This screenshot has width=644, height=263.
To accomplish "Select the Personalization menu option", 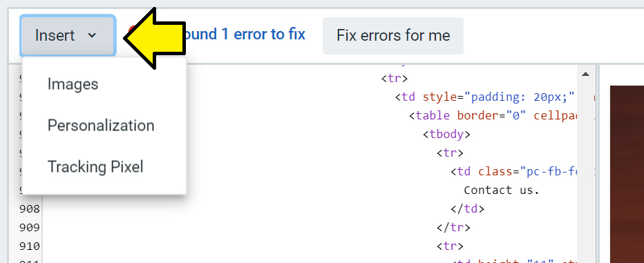I will click(x=101, y=125).
